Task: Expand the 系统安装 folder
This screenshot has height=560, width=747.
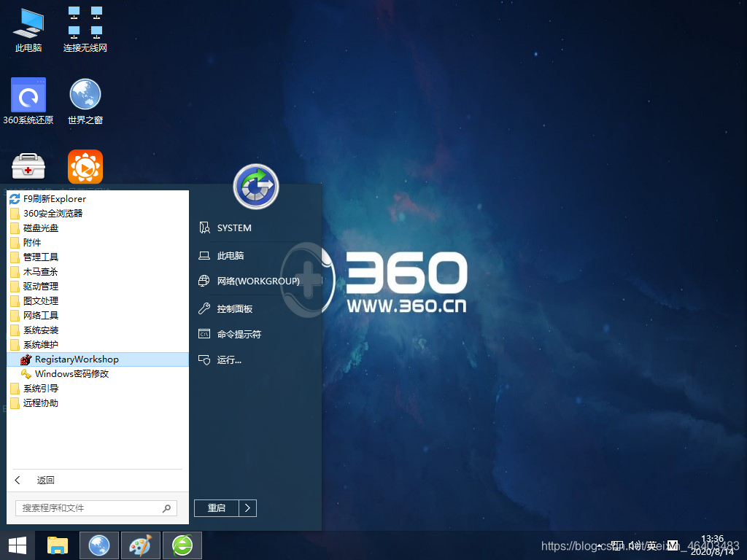Action: tap(98, 330)
